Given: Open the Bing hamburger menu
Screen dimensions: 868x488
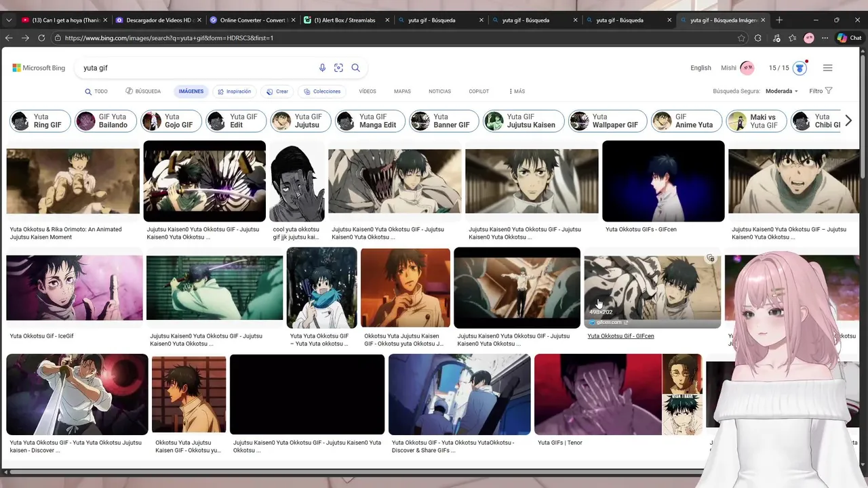Looking at the screenshot, I should pos(827,68).
